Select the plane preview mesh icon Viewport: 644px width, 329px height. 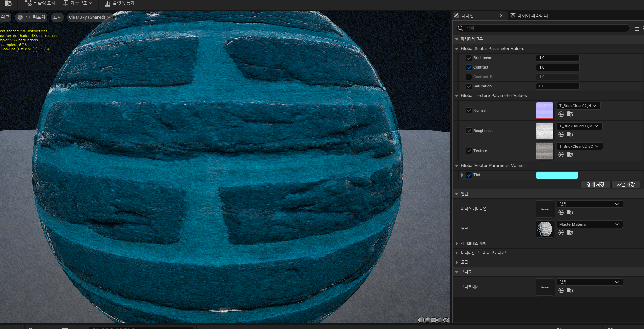[x=434, y=320]
